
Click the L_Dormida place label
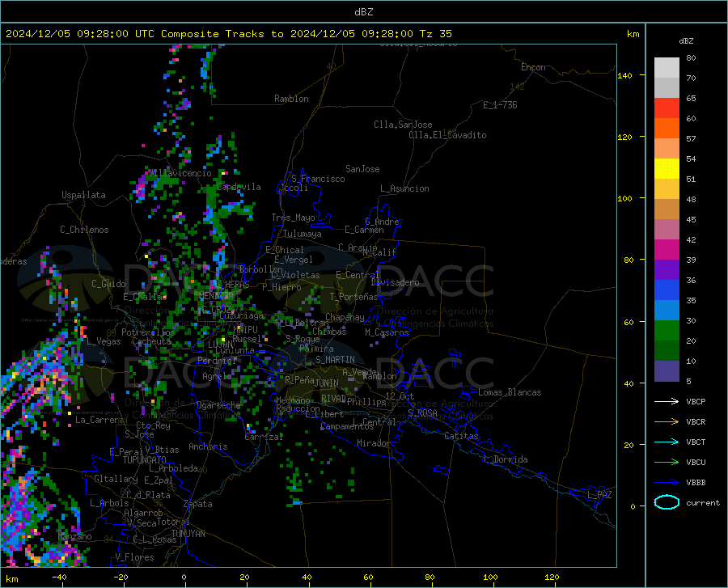(506, 459)
